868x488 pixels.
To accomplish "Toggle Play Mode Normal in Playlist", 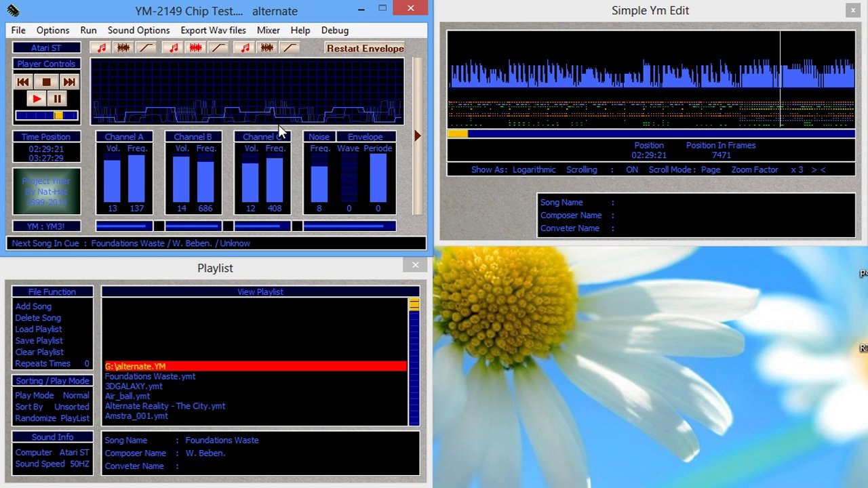I will point(75,395).
